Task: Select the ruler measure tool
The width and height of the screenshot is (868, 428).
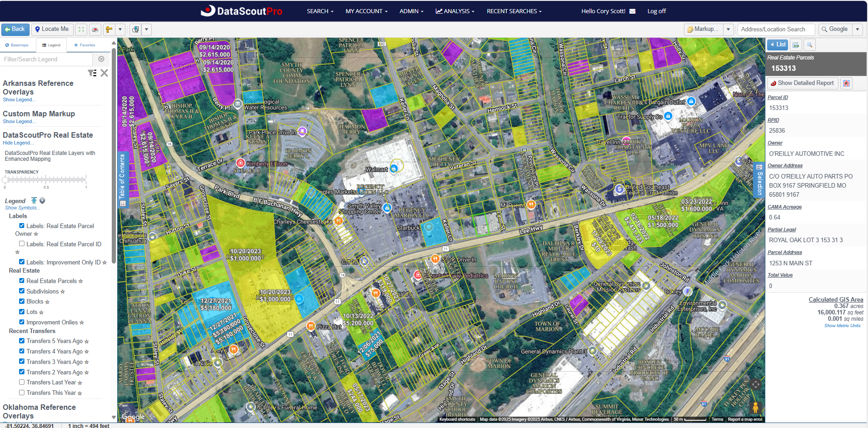Action: tap(109, 30)
